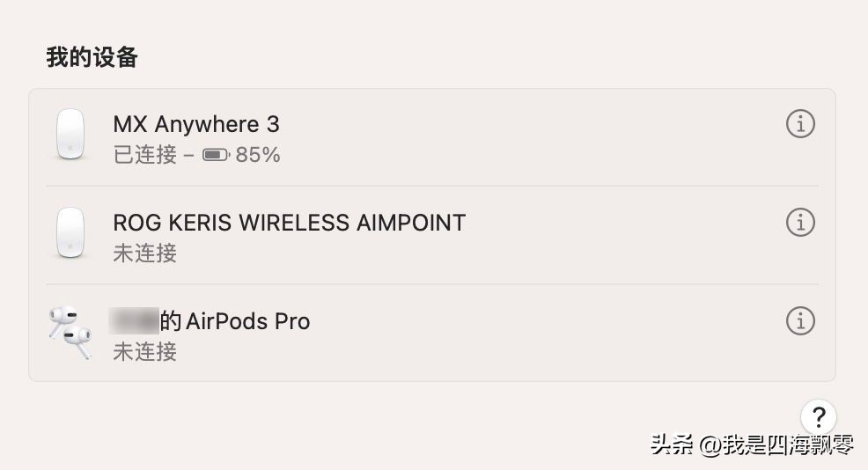Open info for MX Anywhere 3
868x470 pixels.
[x=799, y=125]
